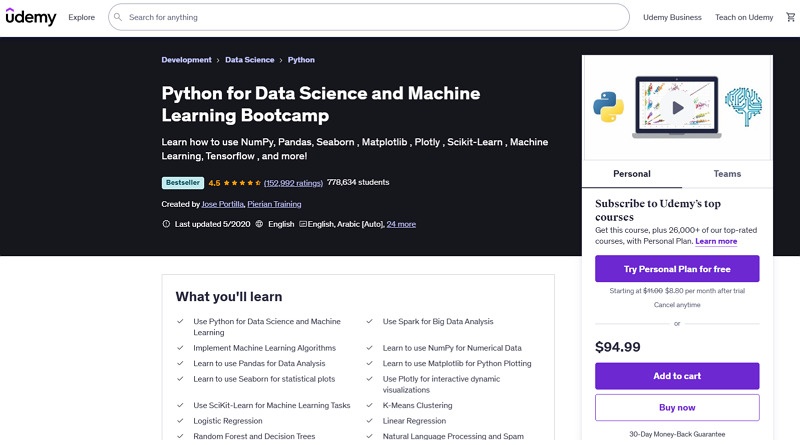Click 'K-Means Clustering' item

(417, 405)
